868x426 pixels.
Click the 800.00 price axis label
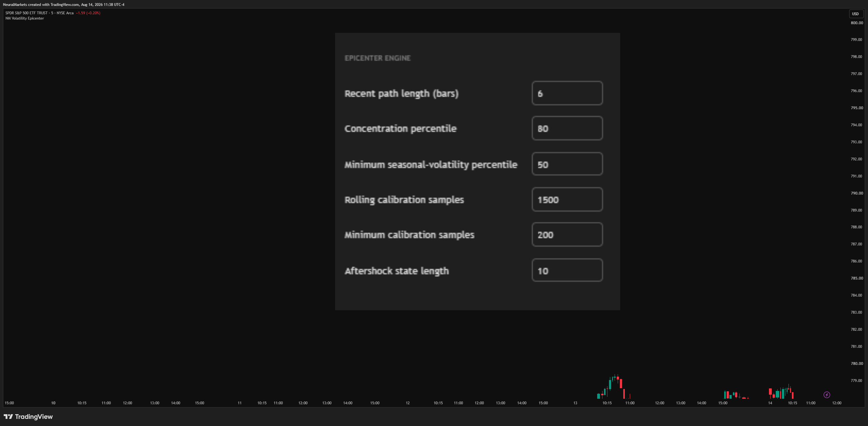click(857, 23)
